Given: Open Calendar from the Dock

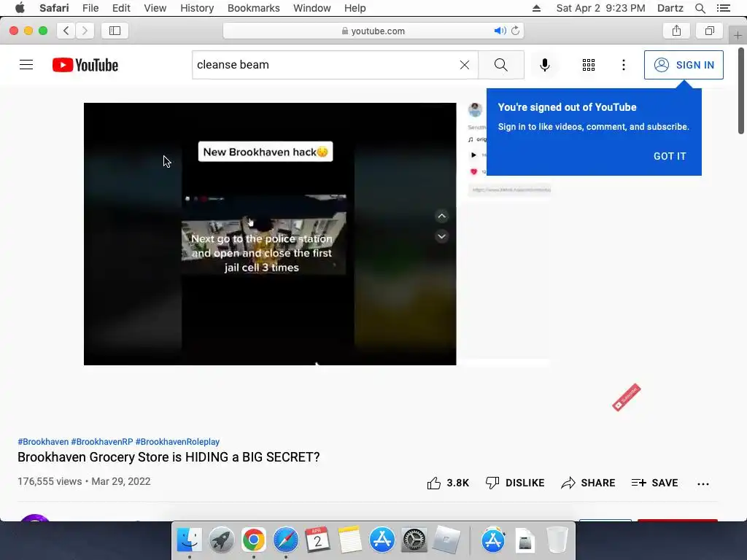Looking at the screenshot, I should tap(318, 540).
